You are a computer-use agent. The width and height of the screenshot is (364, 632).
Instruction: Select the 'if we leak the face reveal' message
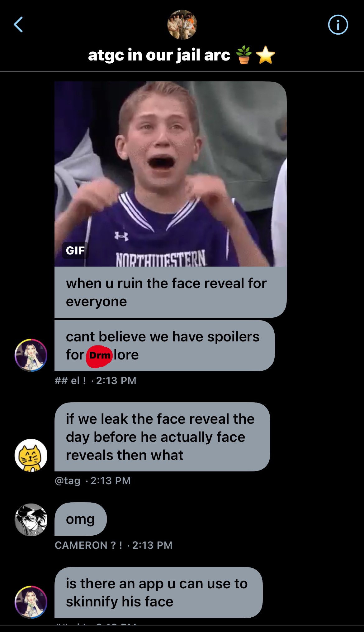(x=162, y=437)
